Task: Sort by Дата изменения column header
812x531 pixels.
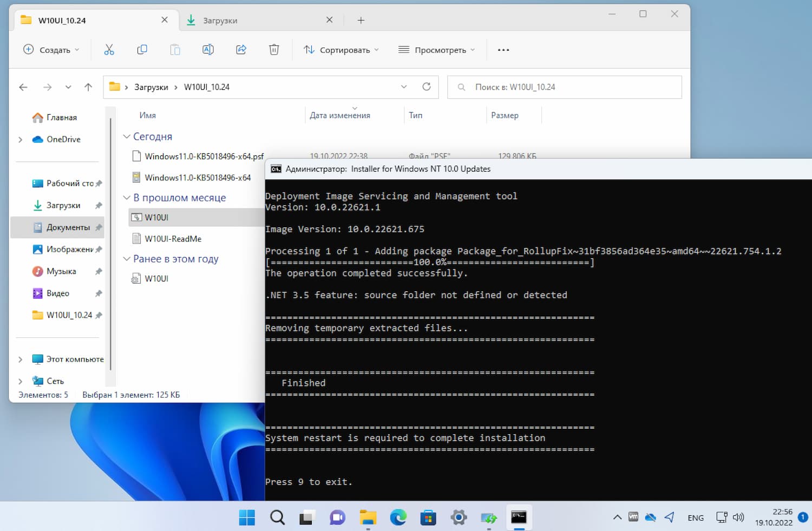Action: click(x=340, y=115)
